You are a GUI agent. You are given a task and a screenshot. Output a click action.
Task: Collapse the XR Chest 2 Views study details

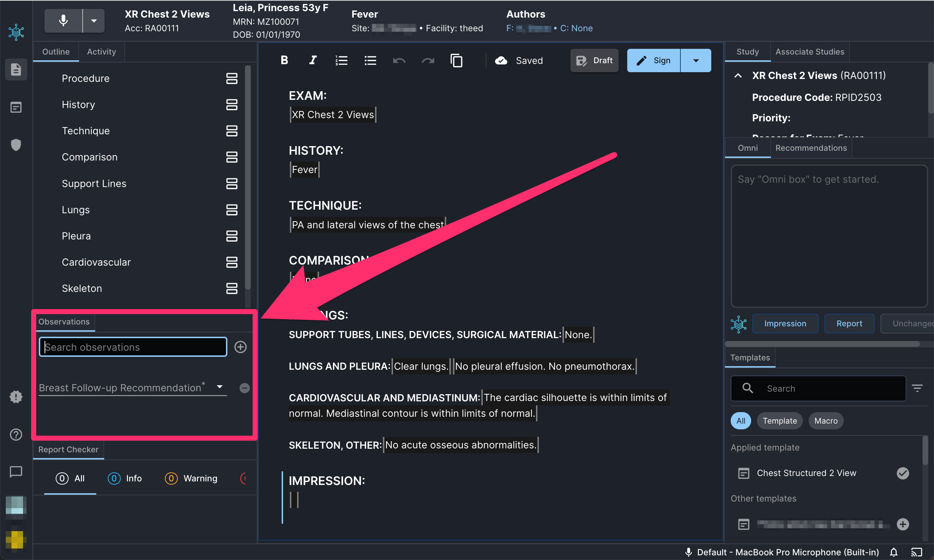(x=738, y=75)
